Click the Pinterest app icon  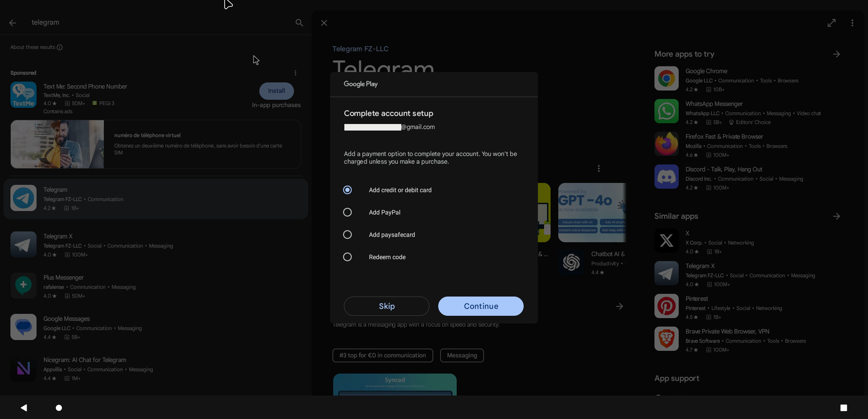(x=666, y=306)
